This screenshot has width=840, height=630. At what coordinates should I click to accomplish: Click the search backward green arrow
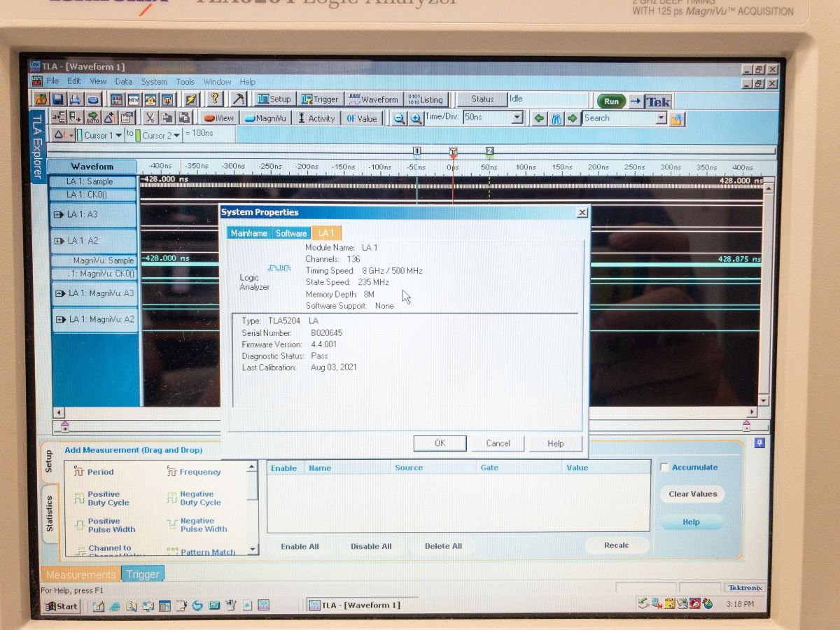click(x=539, y=118)
